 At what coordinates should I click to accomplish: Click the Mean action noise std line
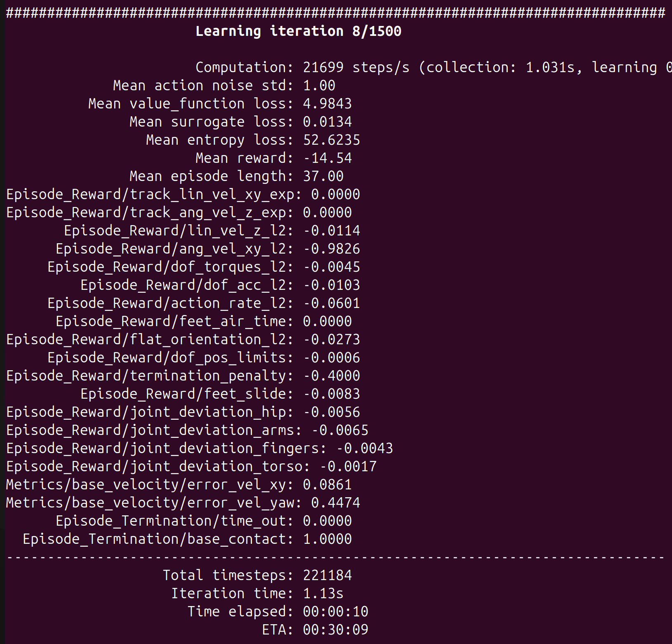click(x=224, y=85)
